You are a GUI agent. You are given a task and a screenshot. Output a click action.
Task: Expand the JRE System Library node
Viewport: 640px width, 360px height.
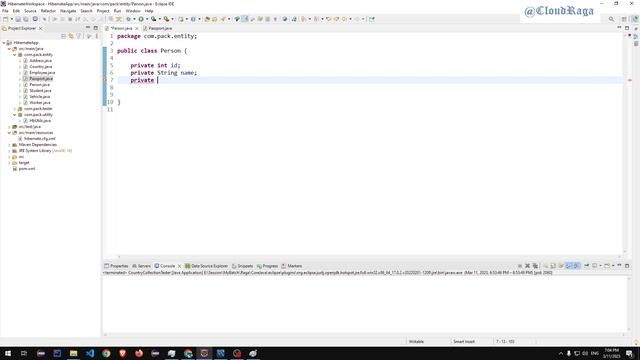tap(9, 151)
